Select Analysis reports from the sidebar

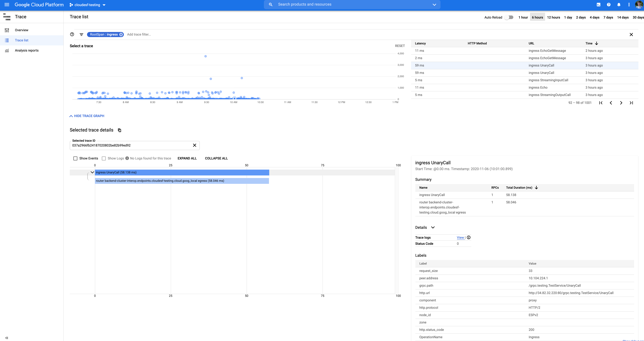tap(27, 50)
